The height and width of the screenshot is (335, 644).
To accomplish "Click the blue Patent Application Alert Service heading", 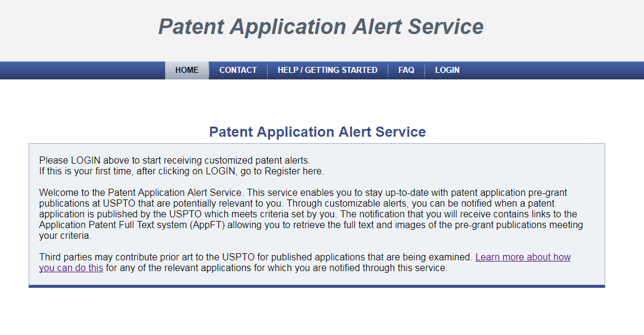I will tap(317, 132).
